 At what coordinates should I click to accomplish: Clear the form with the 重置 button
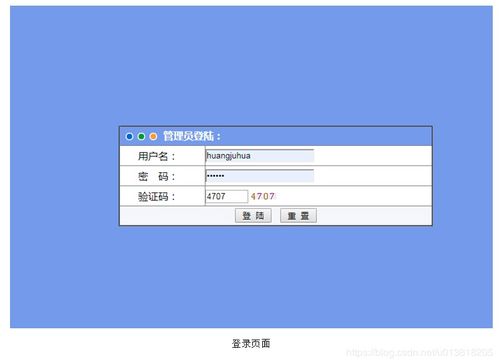coord(298,216)
